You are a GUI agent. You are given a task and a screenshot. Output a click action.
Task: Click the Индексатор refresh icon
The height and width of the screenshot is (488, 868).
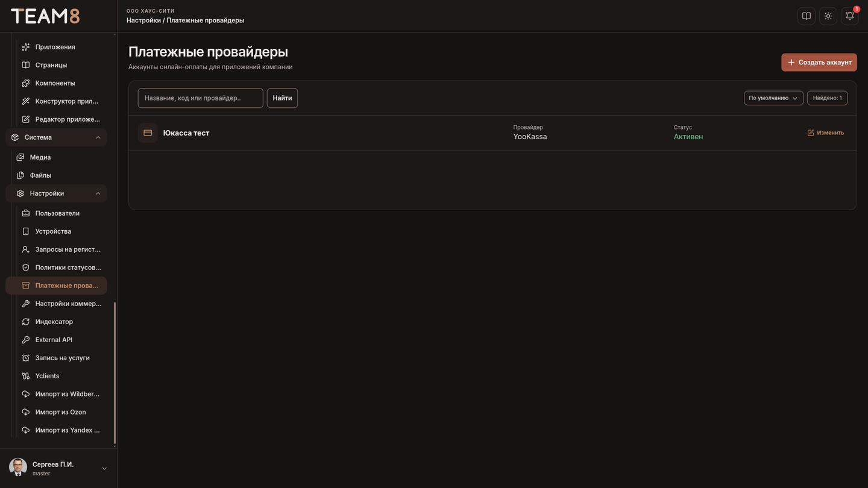[26, 322]
